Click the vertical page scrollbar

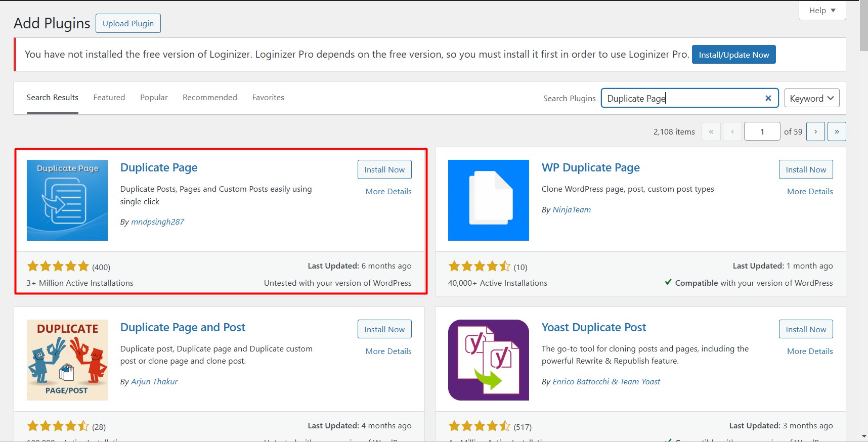(863, 26)
